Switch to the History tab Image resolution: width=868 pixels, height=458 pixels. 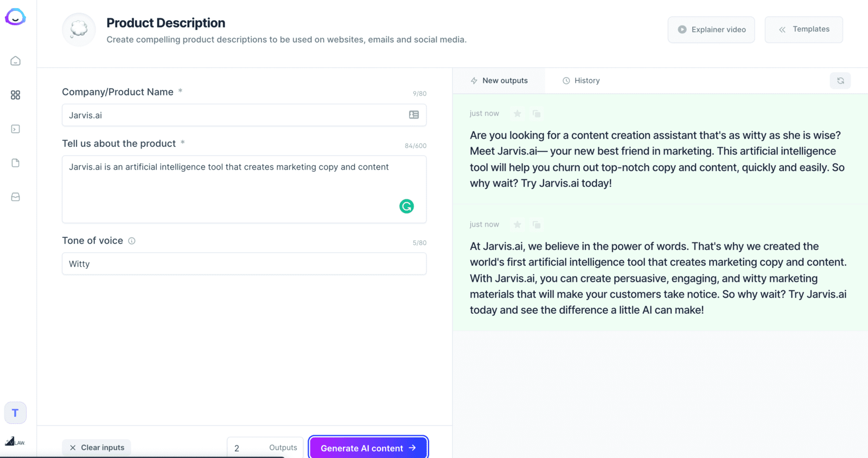[x=581, y=81]
